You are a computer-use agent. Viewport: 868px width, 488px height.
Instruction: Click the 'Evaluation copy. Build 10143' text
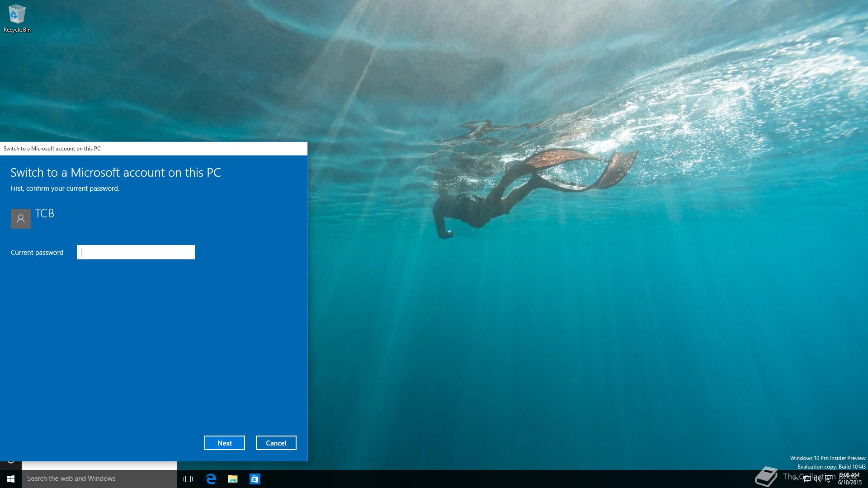832,467
